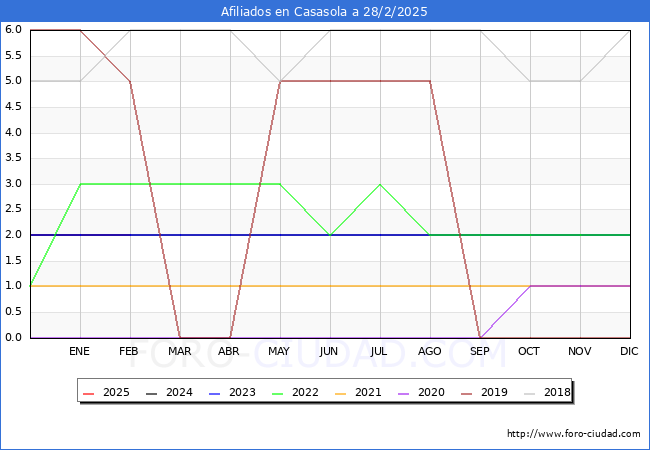Click the FEB month axis label

[x=129, y=351]
